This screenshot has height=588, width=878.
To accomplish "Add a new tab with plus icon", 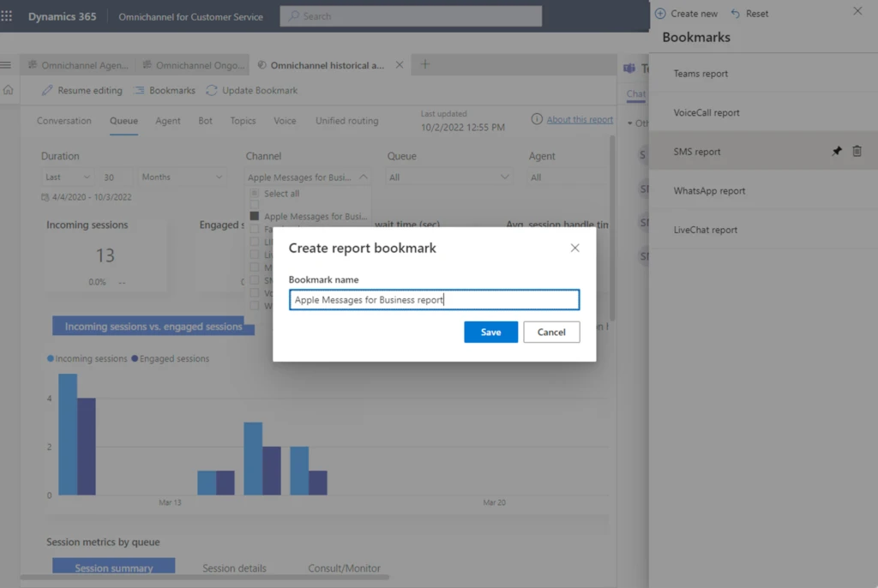I will [x=425, y=65].
